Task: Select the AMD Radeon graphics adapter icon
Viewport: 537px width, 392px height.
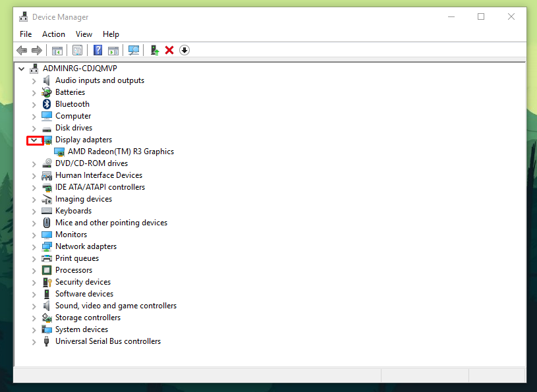Action: point(59,152)
